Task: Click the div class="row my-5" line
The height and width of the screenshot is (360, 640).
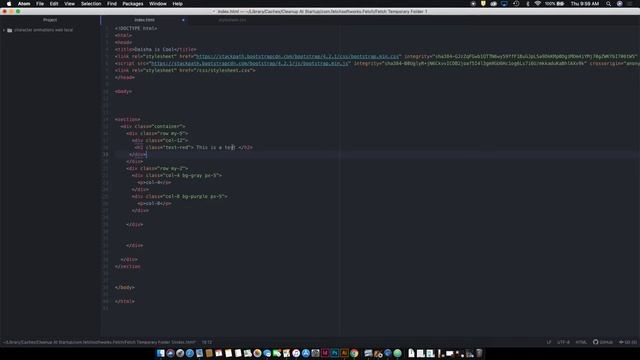Action: pos(157,133)
